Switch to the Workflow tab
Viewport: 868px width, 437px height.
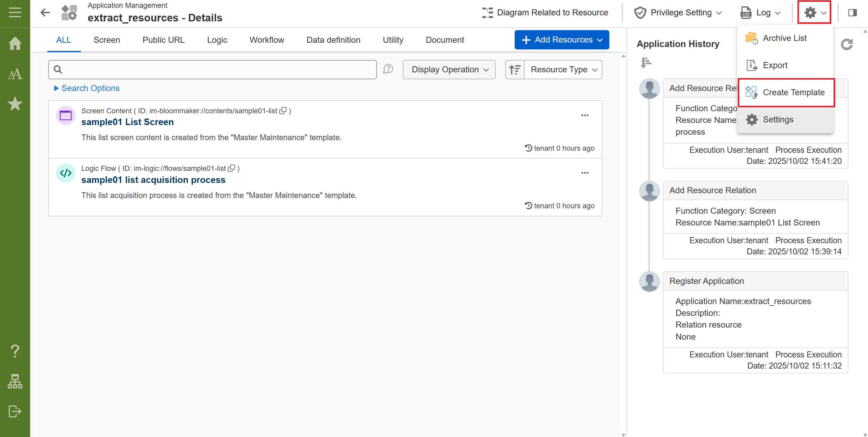(x=267, y=40)
